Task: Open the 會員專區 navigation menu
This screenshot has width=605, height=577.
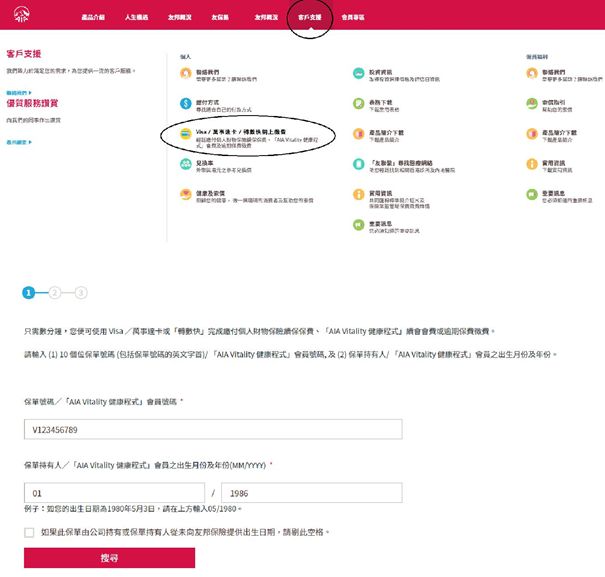Action: (x=353, y=17)
